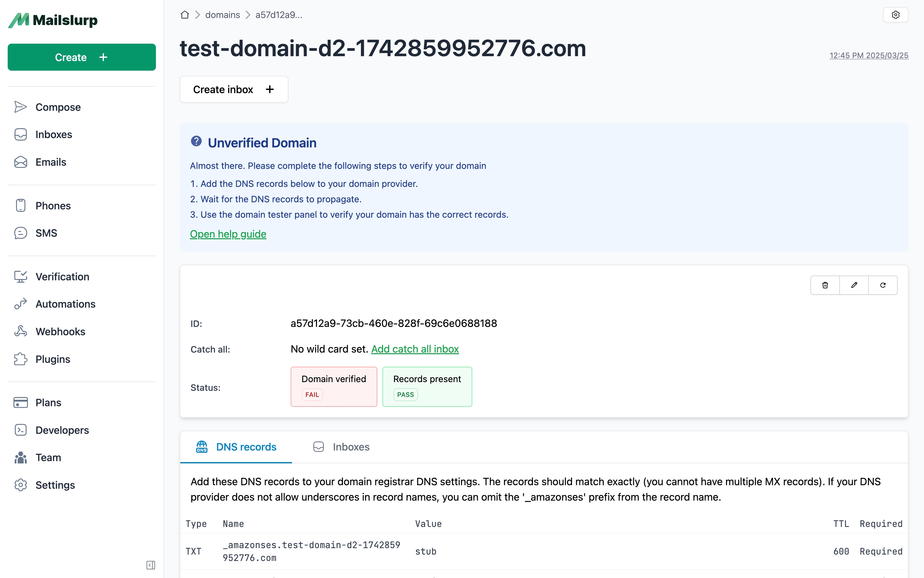924x578 pixels.
Task: Click the 600 TTL cell
Action: tap(841, 551)
